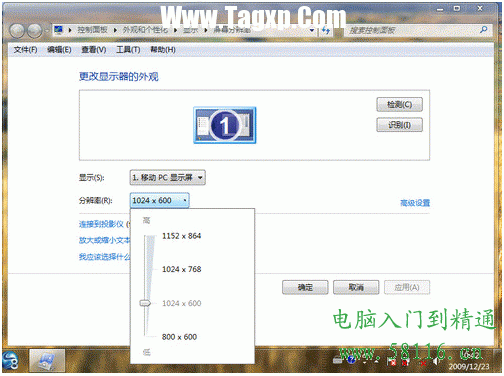This screenshot has width=504, height=376.
Task: Open the 放大或缩小文本 link
Action: (104, 240)
